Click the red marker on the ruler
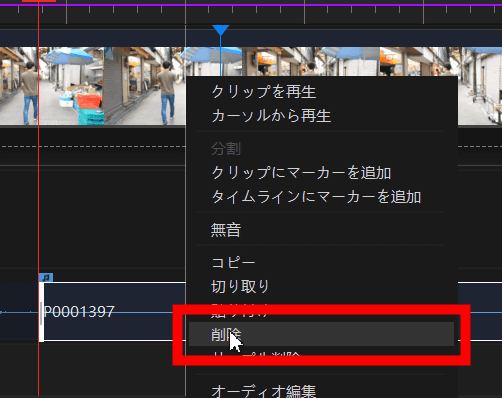 tap(39, 1)
